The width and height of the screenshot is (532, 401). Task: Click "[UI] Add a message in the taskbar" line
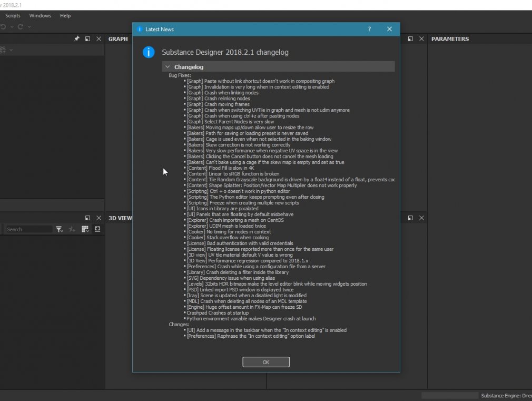(x=267, y=330)
